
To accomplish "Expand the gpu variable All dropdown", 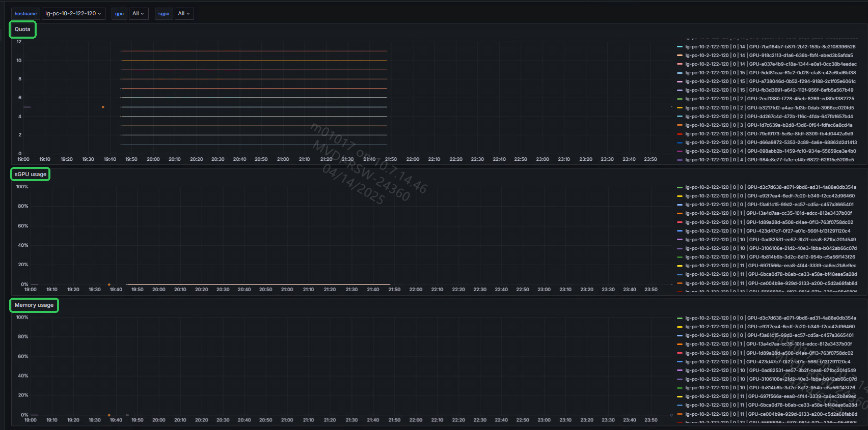I will tap(138, 14).
